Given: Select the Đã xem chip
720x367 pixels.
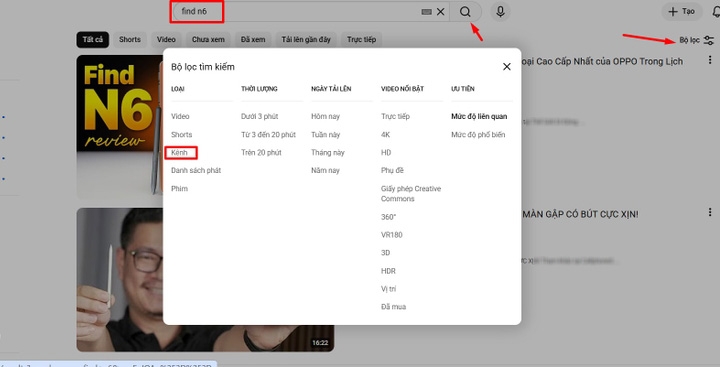Looking at the screenshot, I should 253,40.
